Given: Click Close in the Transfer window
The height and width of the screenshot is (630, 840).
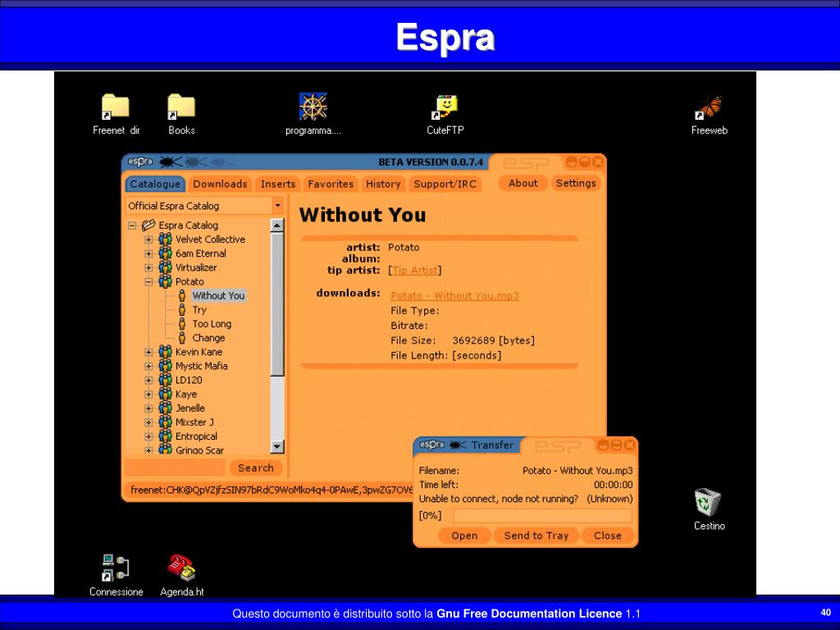Looking at the screenshot, I should coord(608,535).
